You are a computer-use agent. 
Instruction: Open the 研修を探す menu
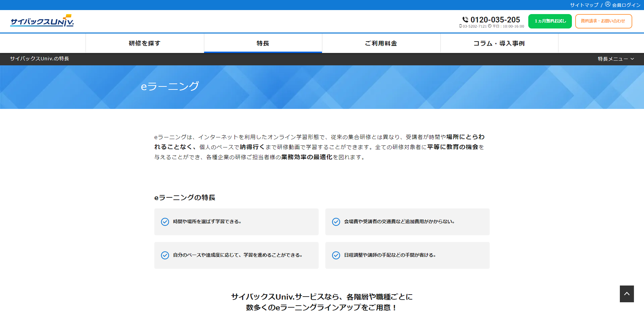tap(145, 43)
